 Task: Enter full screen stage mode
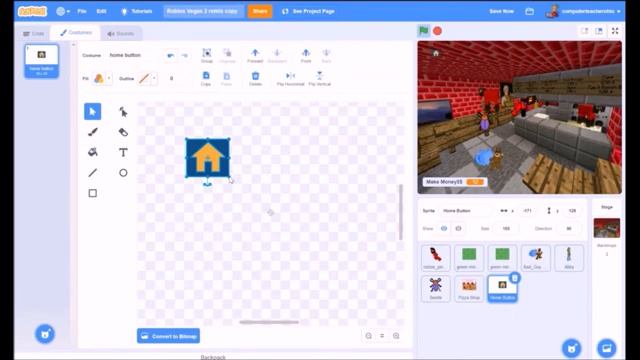(x=615, y=31)
